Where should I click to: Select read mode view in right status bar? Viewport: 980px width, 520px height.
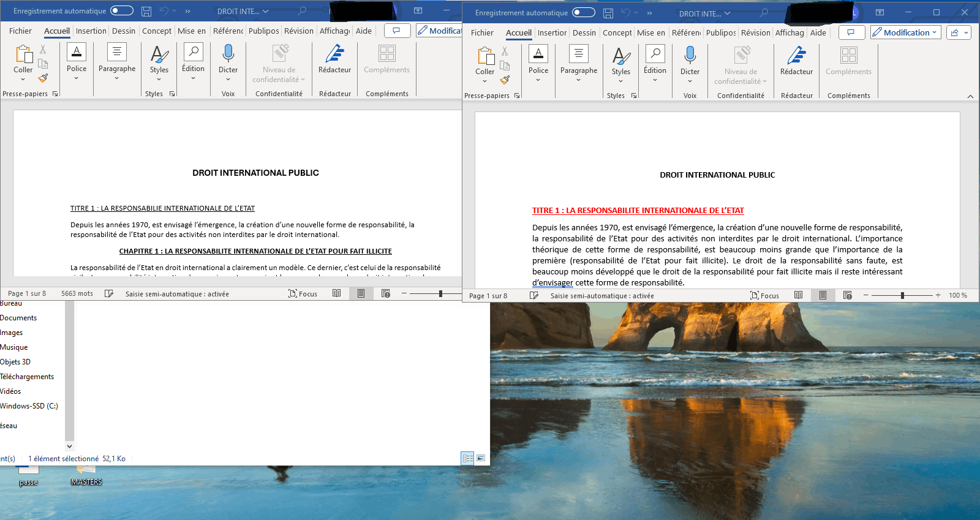click(799, 295)
